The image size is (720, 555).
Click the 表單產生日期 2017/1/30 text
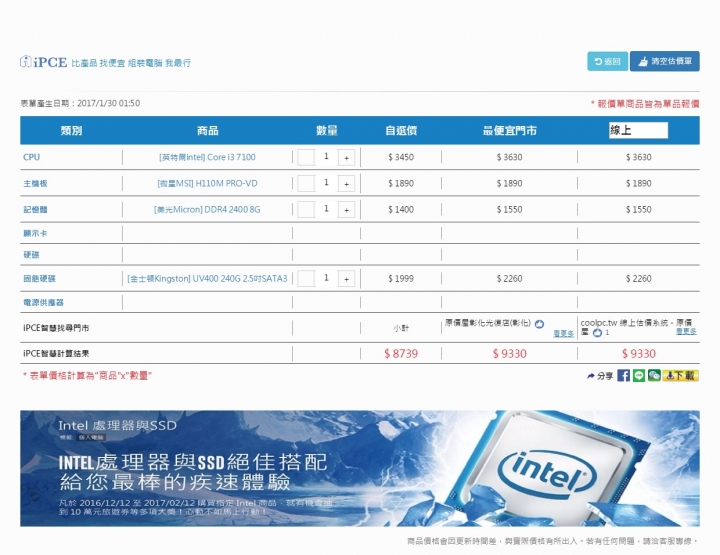80,103
